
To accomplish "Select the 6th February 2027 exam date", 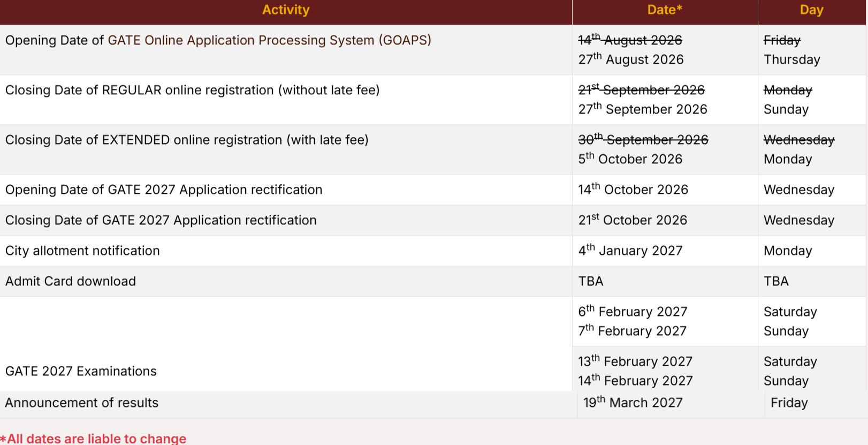I will [633, 311].
